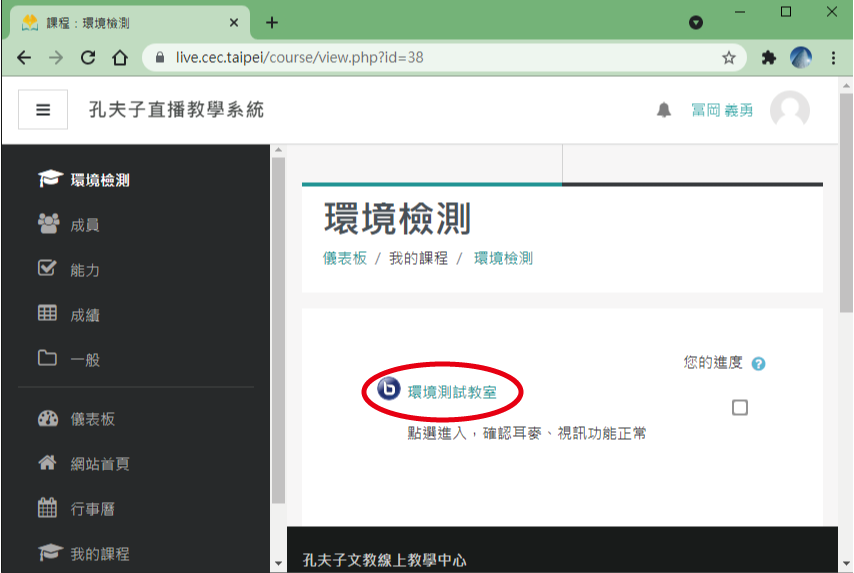Open 一般 section in sidebar
The width and height of the screenshot is (854, 573).
pyautogui.click(x=85, y=359)
